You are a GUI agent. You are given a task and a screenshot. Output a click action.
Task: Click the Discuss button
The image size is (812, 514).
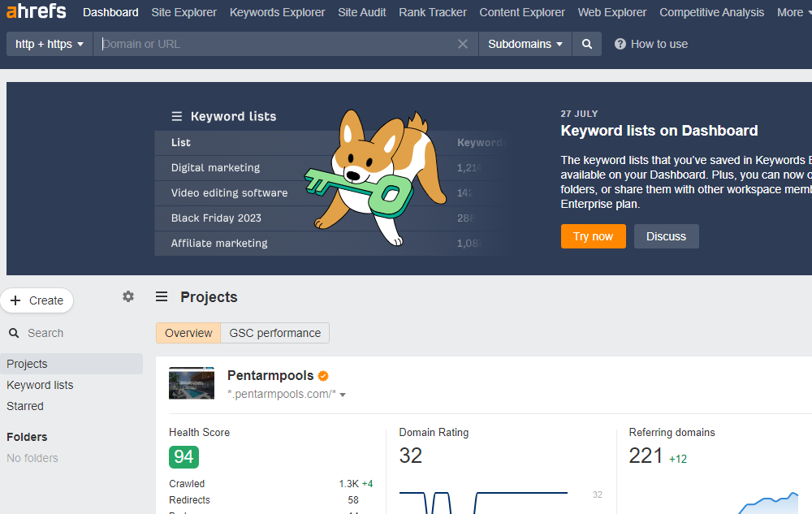coord(666,236)
